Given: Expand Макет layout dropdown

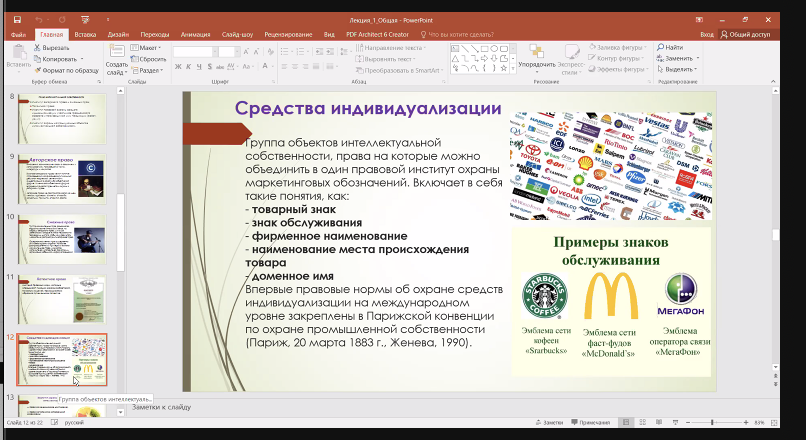Looking at the screenshot, I should (x=146, y=47).
